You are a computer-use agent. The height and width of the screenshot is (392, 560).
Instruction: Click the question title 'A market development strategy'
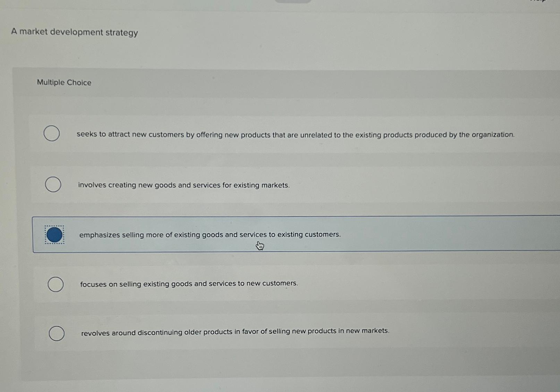(74, 32)
